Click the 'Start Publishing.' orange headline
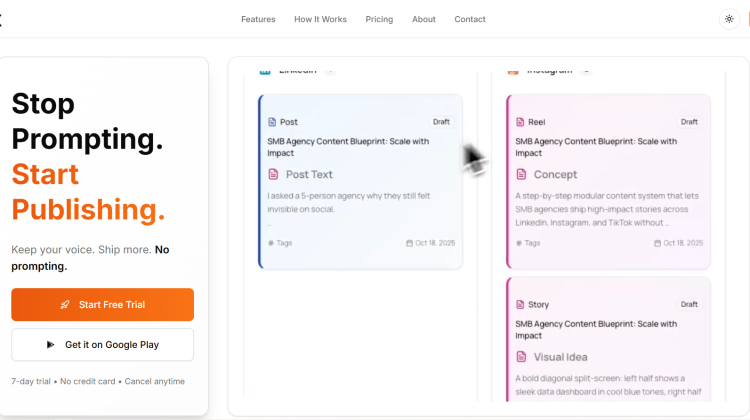The image size is (750, 420). click(x=88, y=192)
